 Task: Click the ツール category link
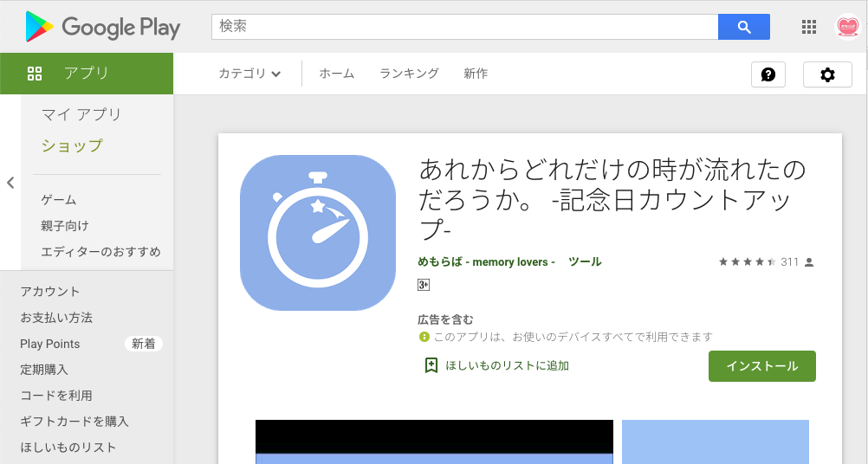tap(585, 261)
